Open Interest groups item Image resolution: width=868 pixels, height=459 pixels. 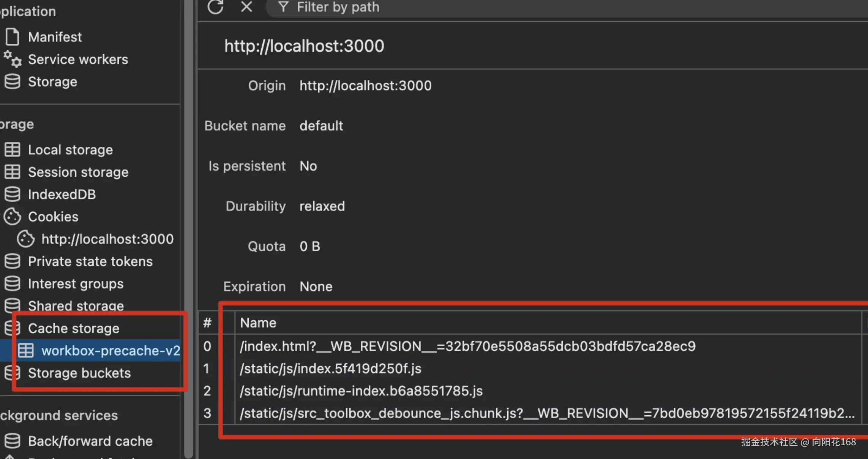(76, 284)
